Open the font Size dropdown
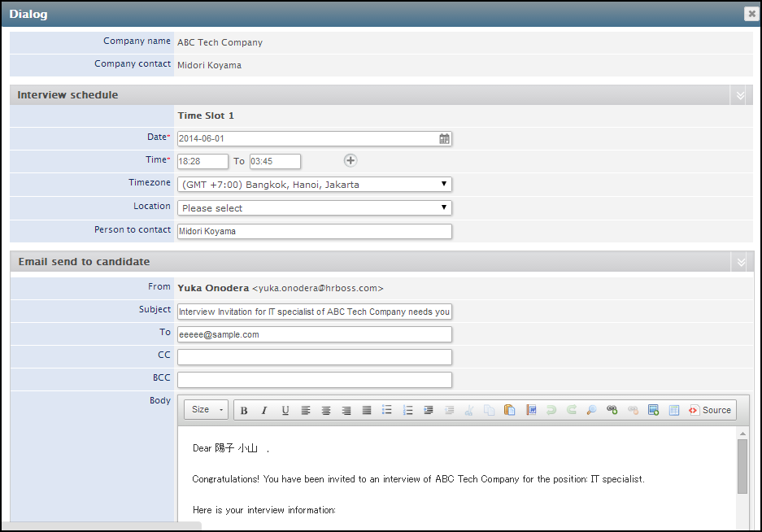This screenshot has width=762, height=532. 207,410
